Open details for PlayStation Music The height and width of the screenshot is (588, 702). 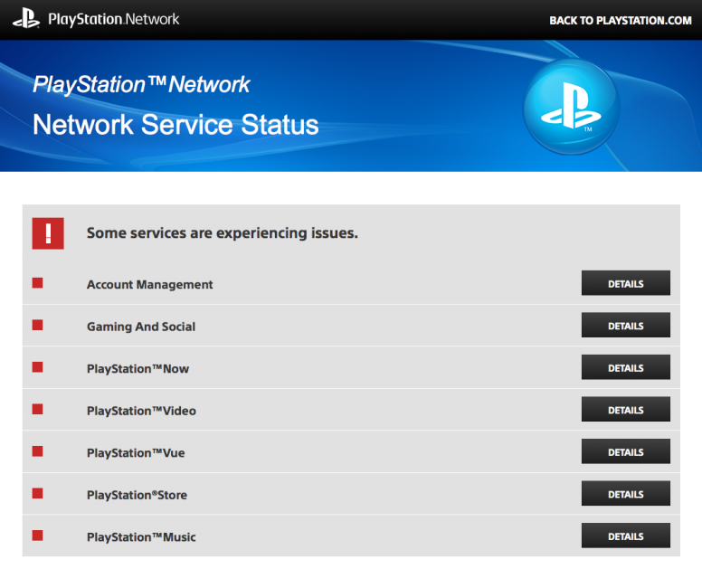click(x=626, y=536)
